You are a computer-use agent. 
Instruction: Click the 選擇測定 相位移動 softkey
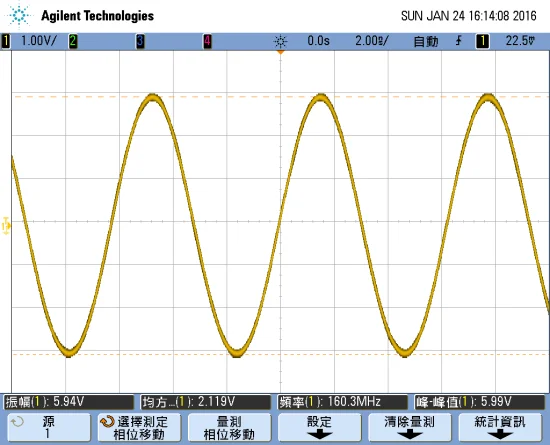click(x=139, y=427)
